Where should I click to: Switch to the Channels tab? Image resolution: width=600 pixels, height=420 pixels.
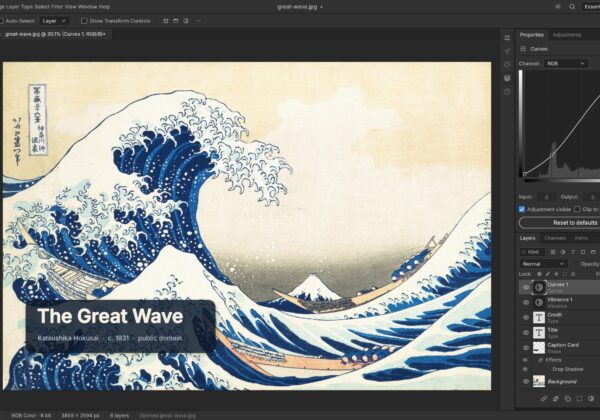coord(555,238)
